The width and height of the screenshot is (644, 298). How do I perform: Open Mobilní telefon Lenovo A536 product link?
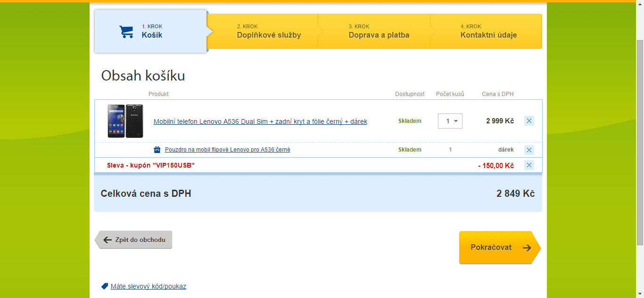point(260,121)
